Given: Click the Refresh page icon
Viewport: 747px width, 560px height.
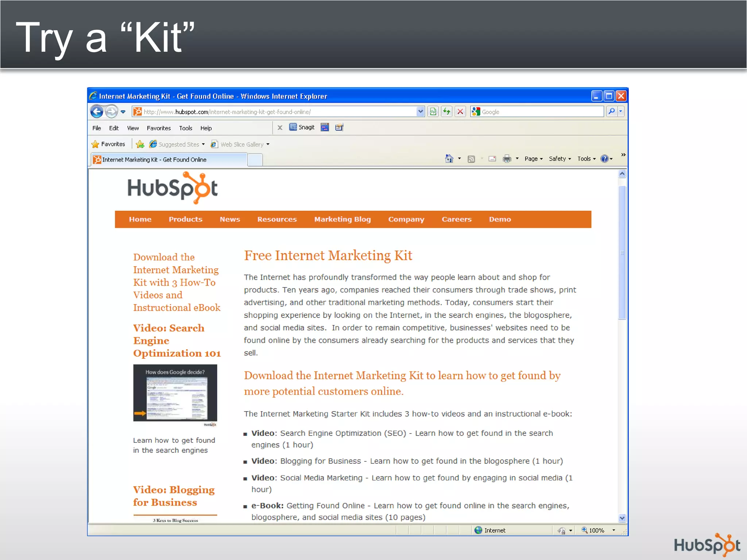Looking at the screenshot, I should 446,112.
